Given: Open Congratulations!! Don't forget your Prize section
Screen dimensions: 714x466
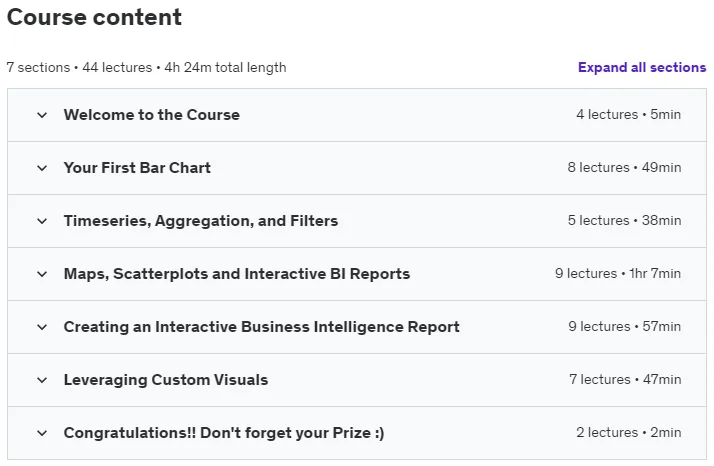Looking at the screenshot, I should click(224, 433).
